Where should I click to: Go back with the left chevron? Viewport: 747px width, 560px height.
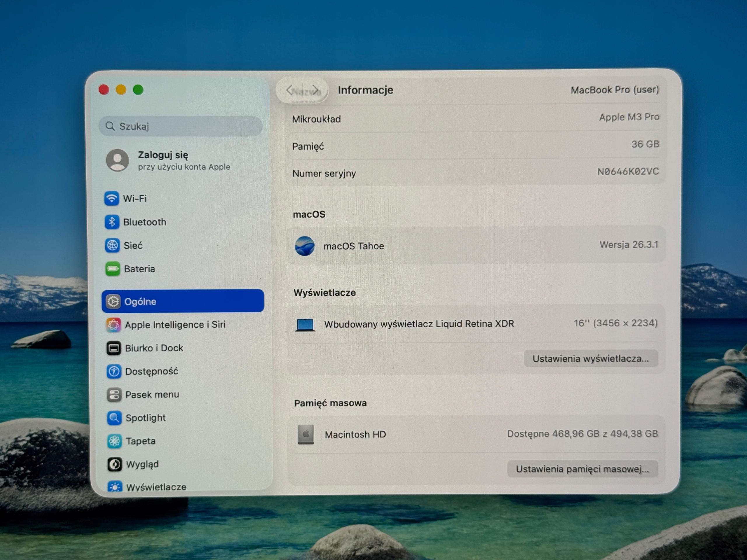[x=289, y=90]
